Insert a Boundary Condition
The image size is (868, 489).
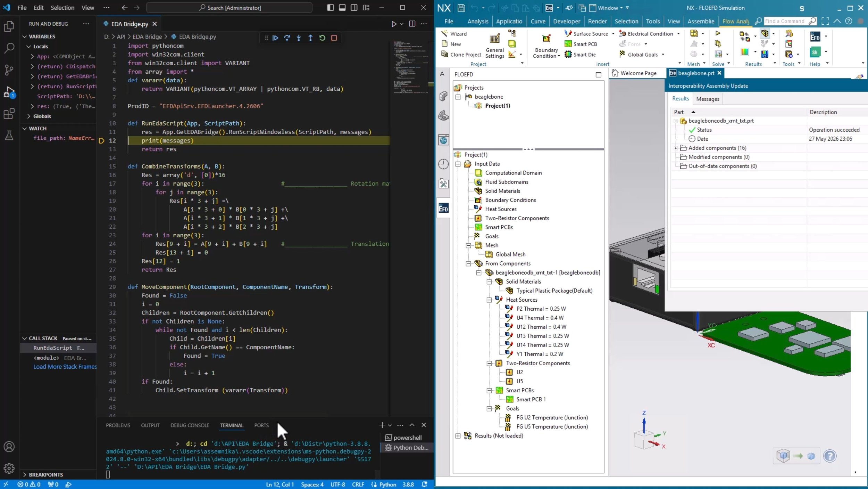pyautogui.click(x=546, y=46)
